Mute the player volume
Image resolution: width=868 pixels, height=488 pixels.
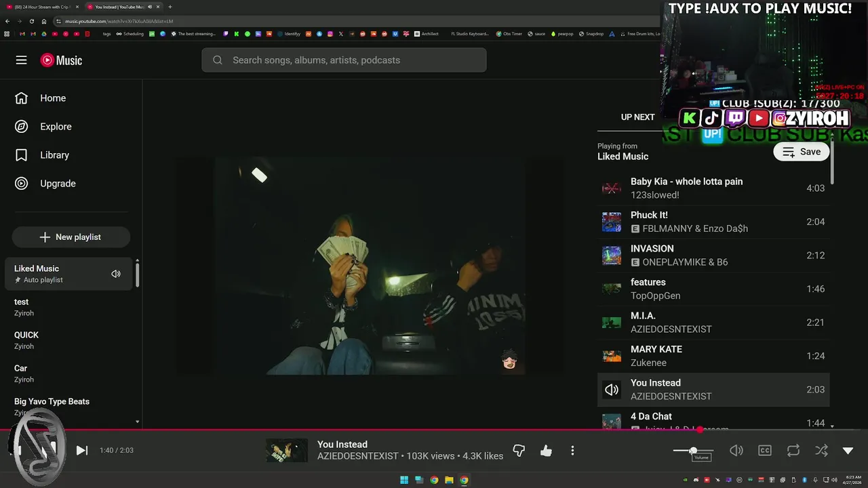pyautogui.click(x=736, y=451)
